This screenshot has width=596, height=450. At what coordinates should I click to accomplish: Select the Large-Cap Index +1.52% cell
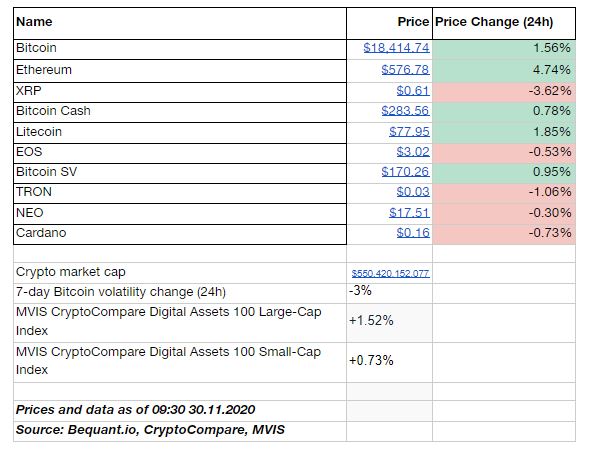pyautogui.click(x=389, y=323)
